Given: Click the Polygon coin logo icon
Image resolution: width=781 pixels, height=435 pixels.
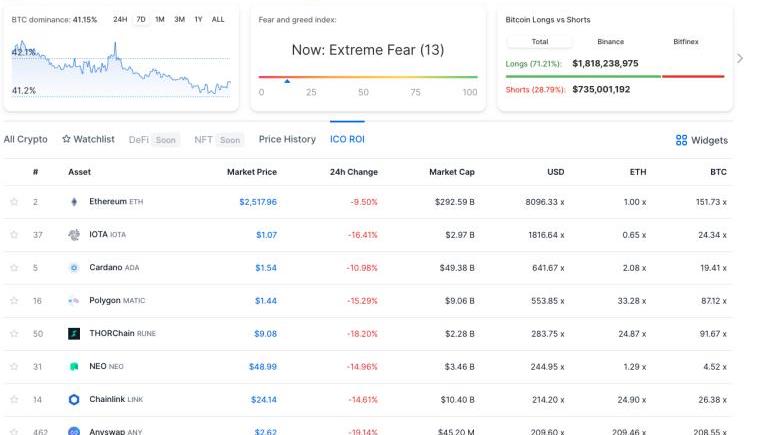Looking at the screenshot, I should [x=73, y=301].
